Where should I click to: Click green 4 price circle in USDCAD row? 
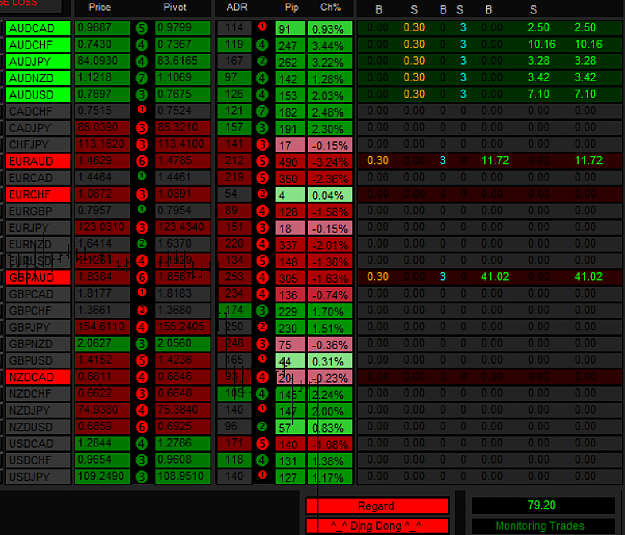(142, 444)
